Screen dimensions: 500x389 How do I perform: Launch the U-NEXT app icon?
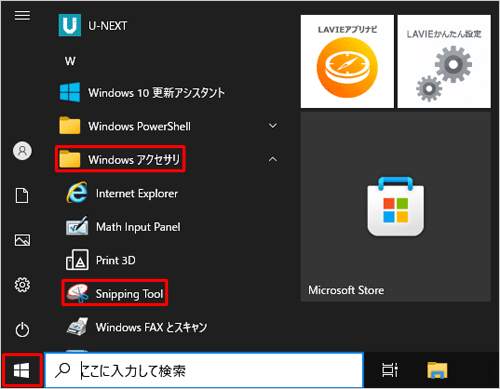click(x=70, y=25)
